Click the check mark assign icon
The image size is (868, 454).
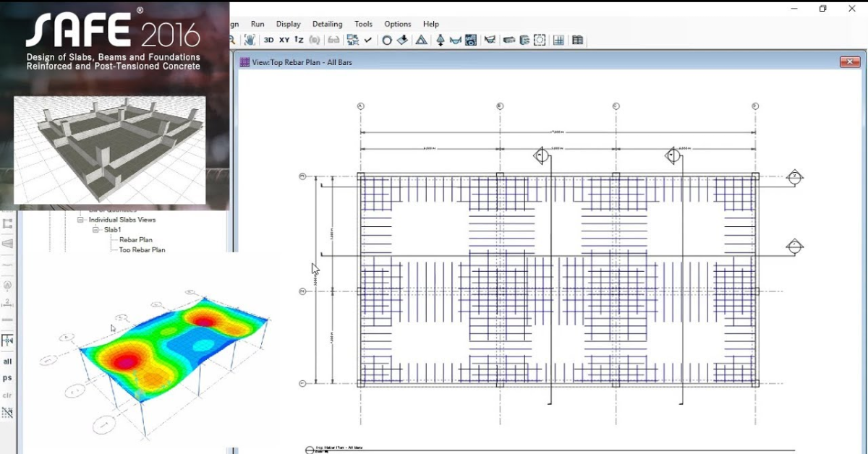coord(367,40)
